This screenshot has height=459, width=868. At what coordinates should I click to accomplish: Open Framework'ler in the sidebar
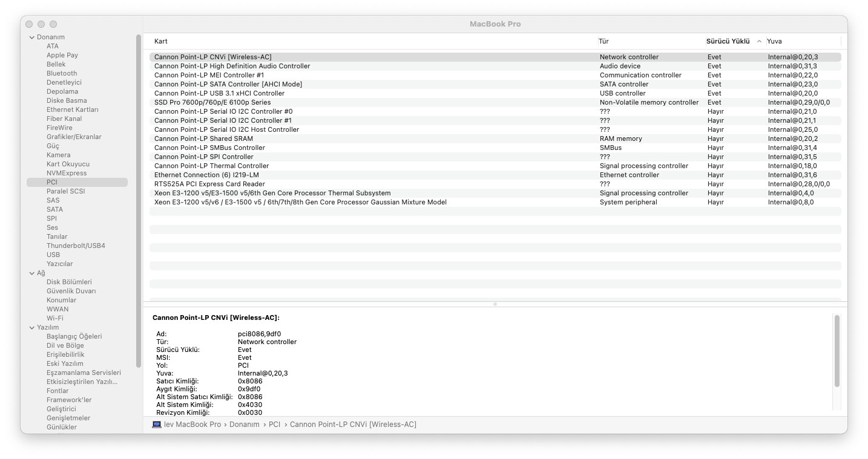click(69, 400)
